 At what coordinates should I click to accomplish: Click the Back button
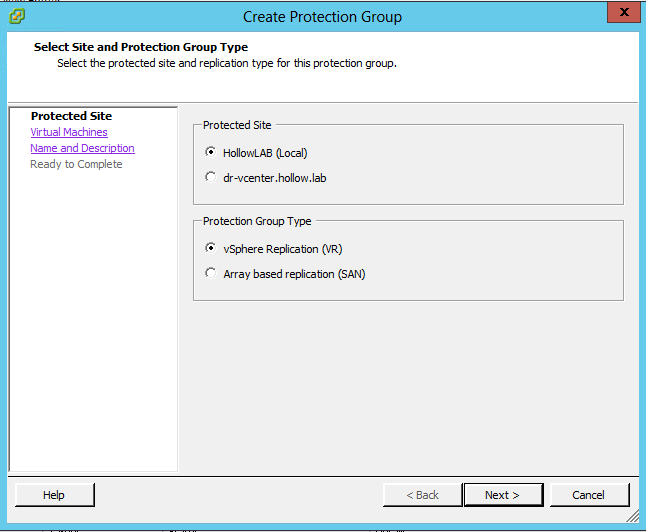421,495
